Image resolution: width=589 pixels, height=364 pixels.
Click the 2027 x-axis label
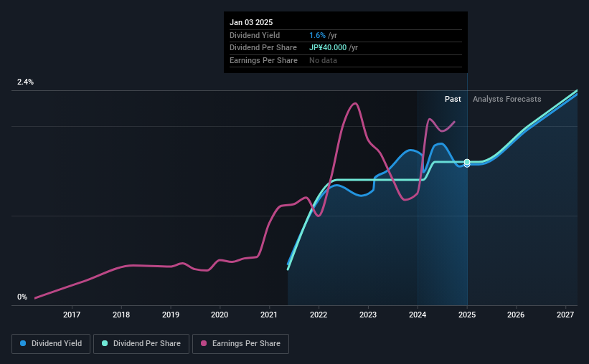pyautogui.click(x=565, y=315)
